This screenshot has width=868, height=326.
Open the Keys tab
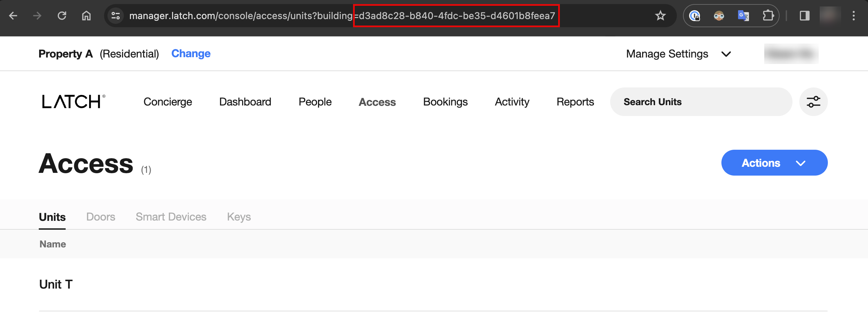[x=239, y=217]
